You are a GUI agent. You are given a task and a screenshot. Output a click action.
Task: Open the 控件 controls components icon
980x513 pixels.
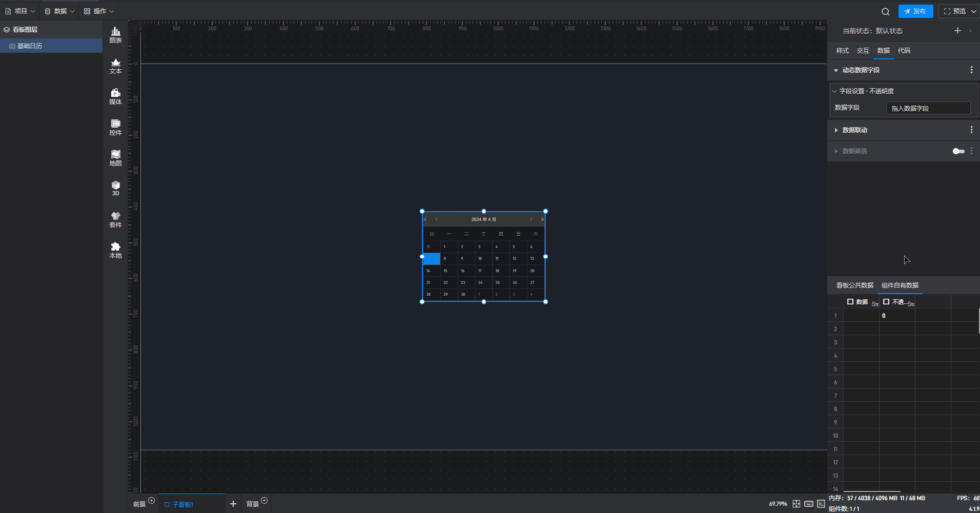[x=115, y=127]
